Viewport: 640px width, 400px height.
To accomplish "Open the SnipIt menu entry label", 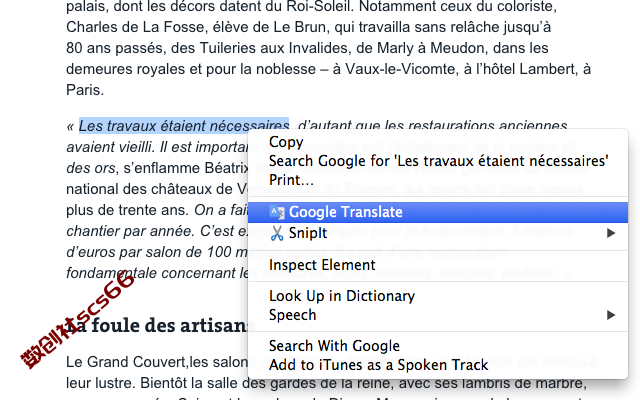I will click(308, 233).
